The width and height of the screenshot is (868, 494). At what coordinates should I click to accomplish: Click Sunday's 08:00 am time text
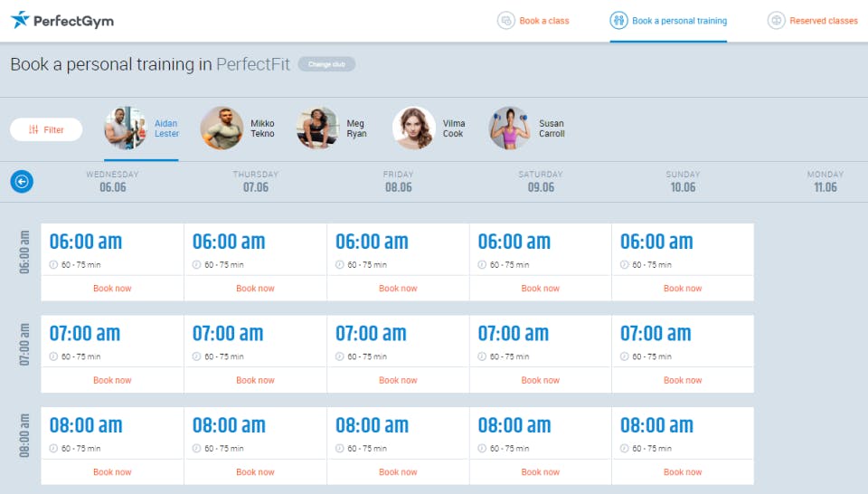(x=656, y=425)
